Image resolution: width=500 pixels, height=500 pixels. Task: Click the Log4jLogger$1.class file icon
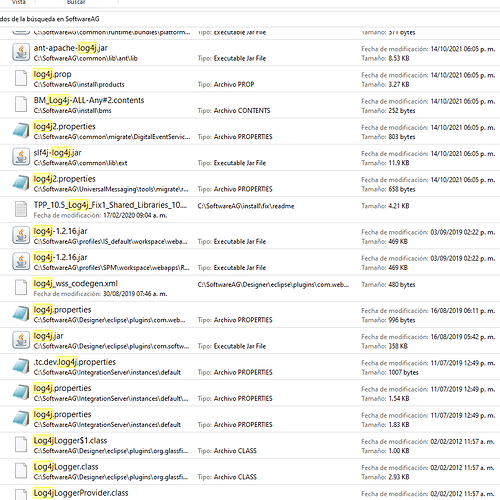click(x=21, y=445)
